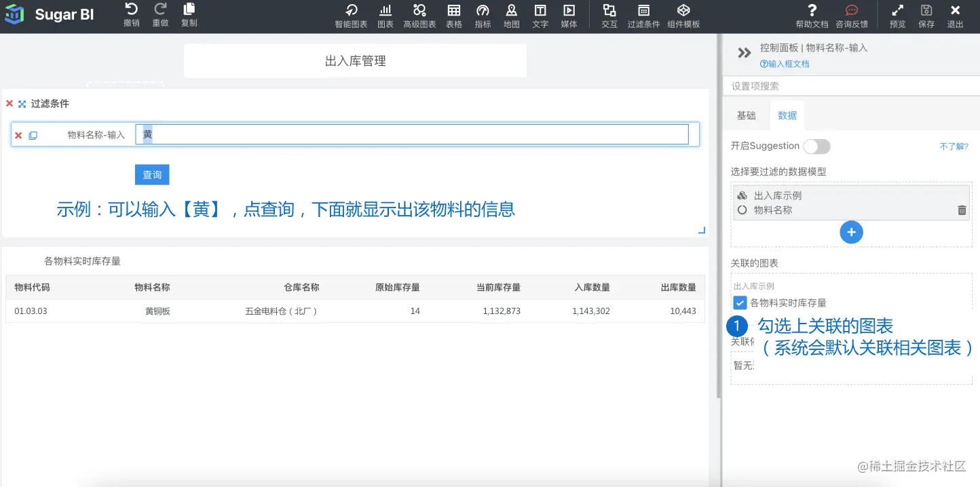Delete the 过滤条件 container red X
The height and width of the screenshot is (487, 980).
[10, 104]
